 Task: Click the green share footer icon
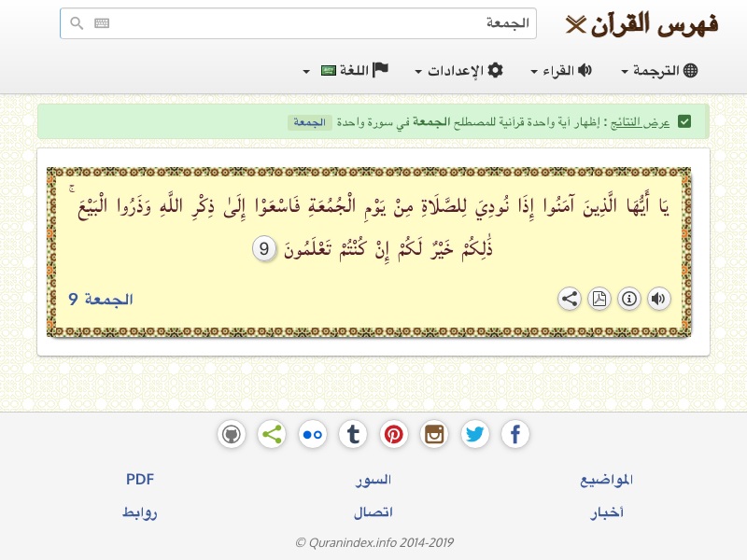[x=272, y=434]
